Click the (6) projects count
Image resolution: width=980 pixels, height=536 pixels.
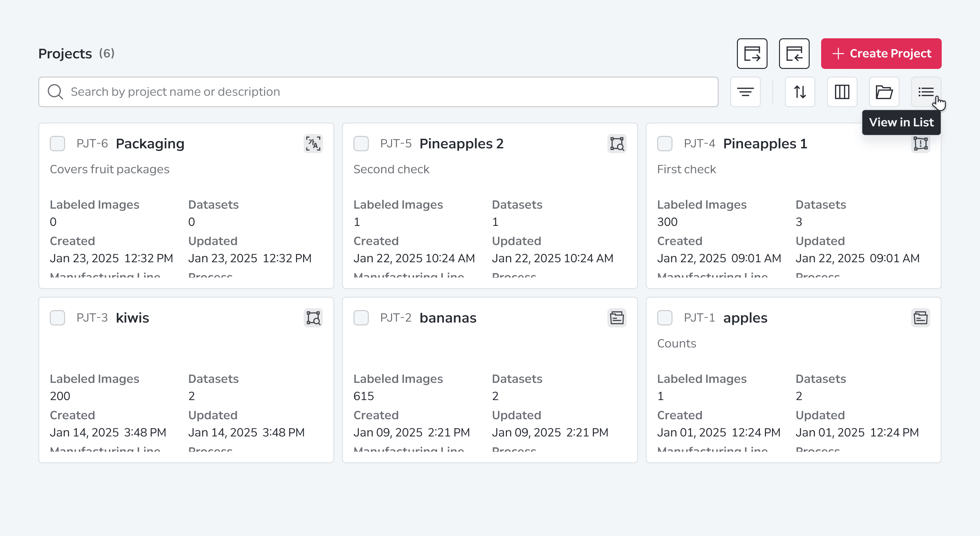coord(107,54)
